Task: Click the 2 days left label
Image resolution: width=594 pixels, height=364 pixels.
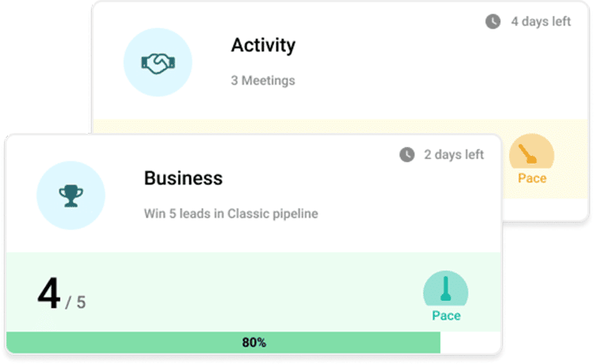Action: (454, 154)
